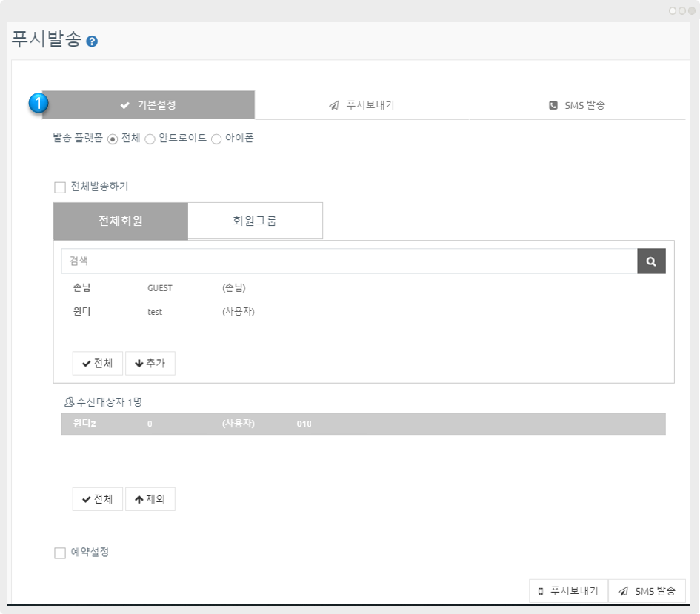700x614 pixels.
Task: Show the 전체회원 member list tab
Action: tap(121, 221)
